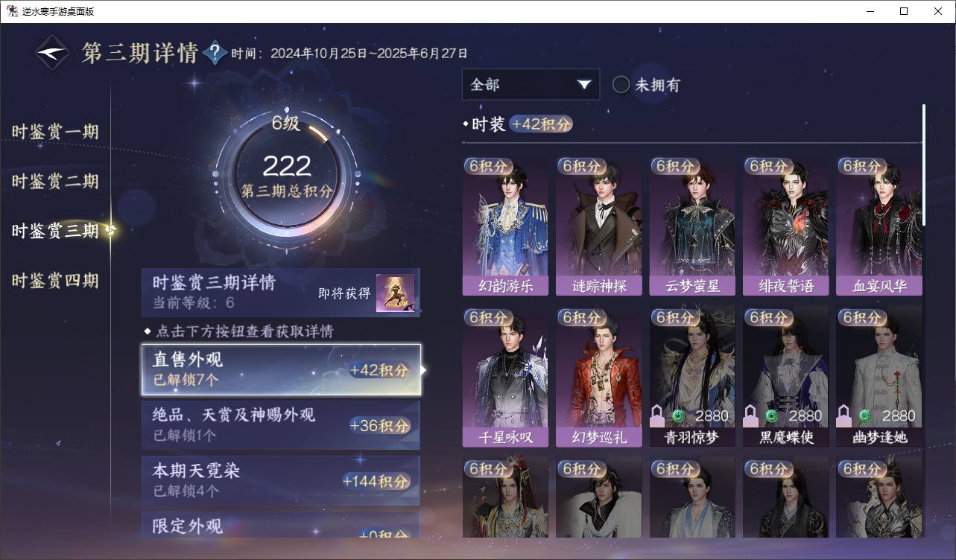Expand the 本期天霓染 +144积分 section

coord(281,480)
